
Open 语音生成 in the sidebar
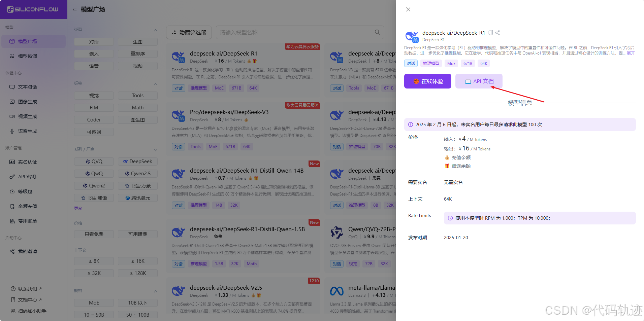click(33, 131)
